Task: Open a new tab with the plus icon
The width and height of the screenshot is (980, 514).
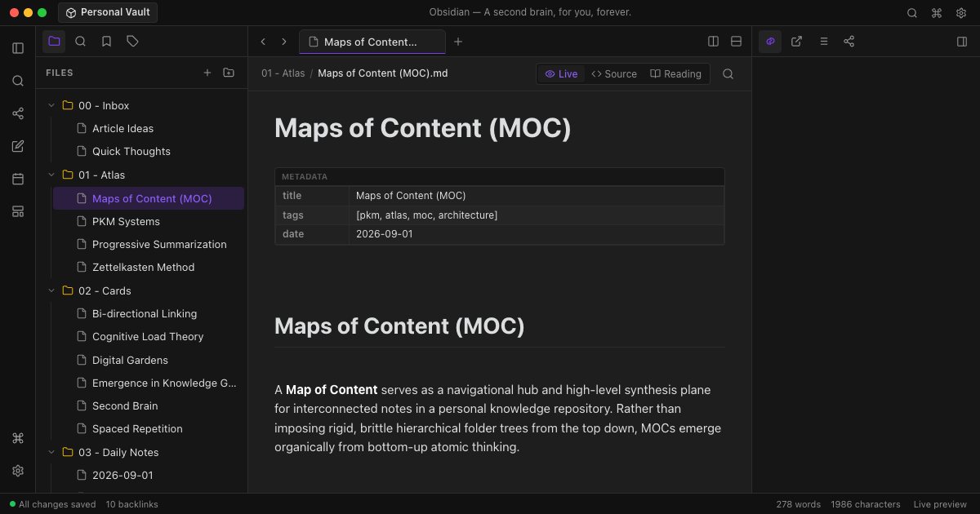Action: [x=458, y=42]
